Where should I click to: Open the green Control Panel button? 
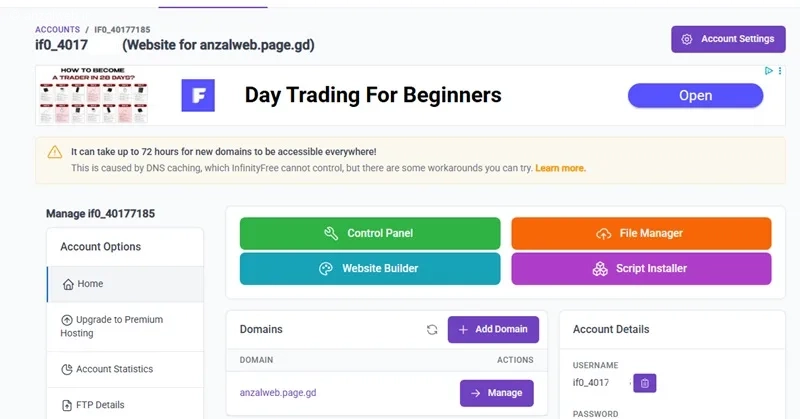point(370,233)
